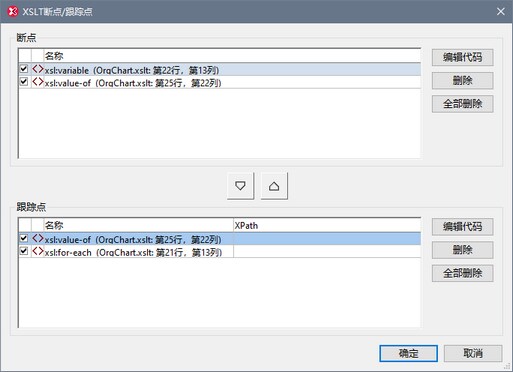
Task: Select the xsl:for-each row in tracepoints list
Action: (x=220, y=252)
